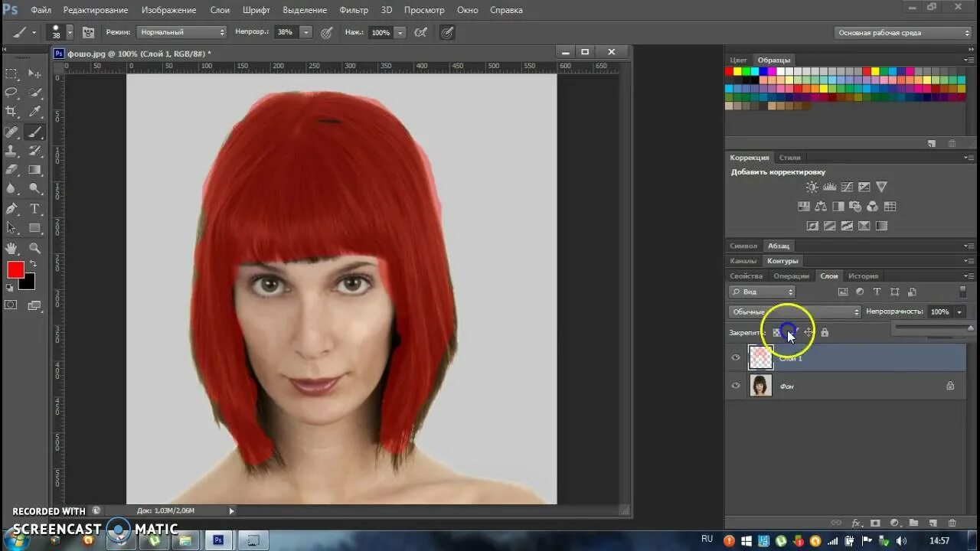Switch to the Цвет tab

[739, 60]
